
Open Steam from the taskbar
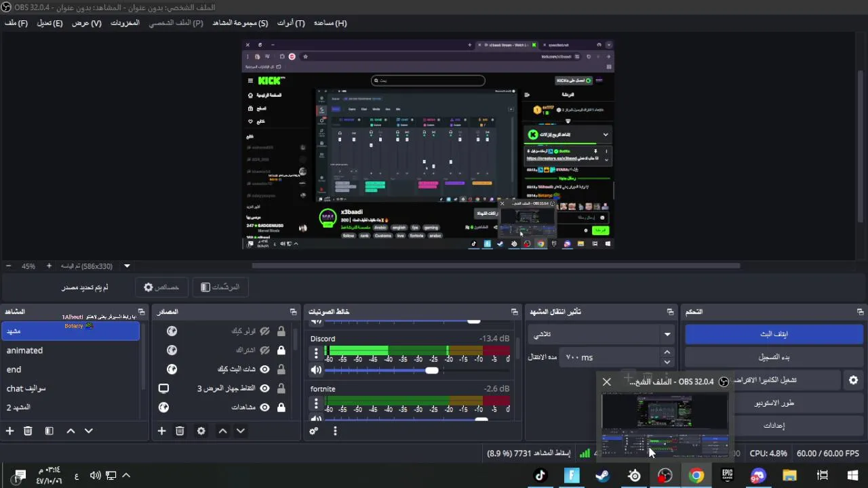(603, 475)
